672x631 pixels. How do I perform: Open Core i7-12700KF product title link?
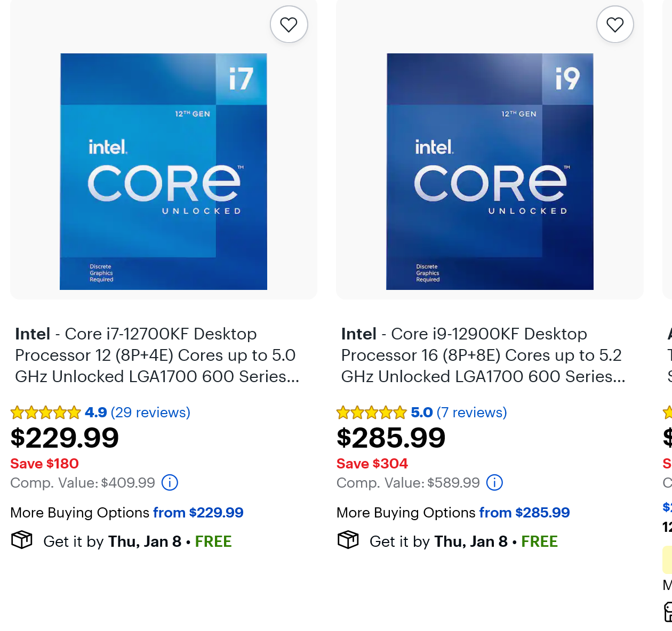(x=157, y=355)
